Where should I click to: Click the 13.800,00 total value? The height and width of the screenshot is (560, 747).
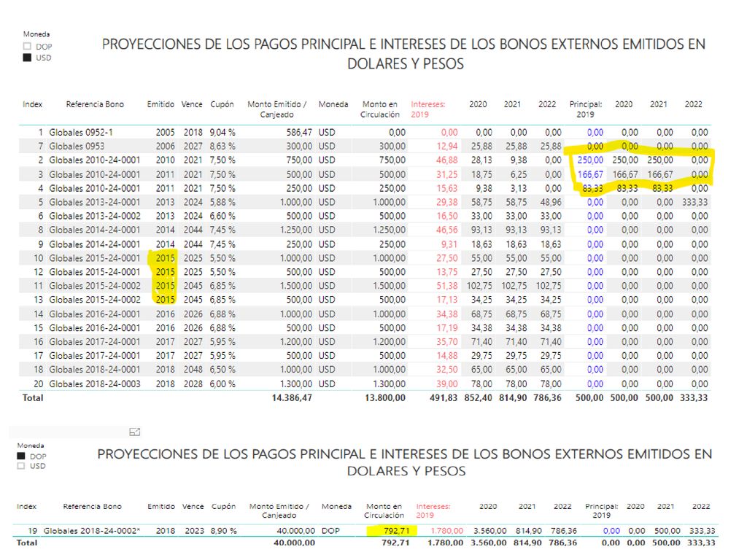pos(385,397)
